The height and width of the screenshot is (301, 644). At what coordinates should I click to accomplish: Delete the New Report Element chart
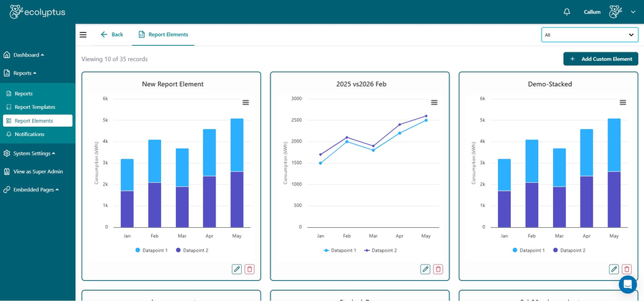[x=250, y=269]
